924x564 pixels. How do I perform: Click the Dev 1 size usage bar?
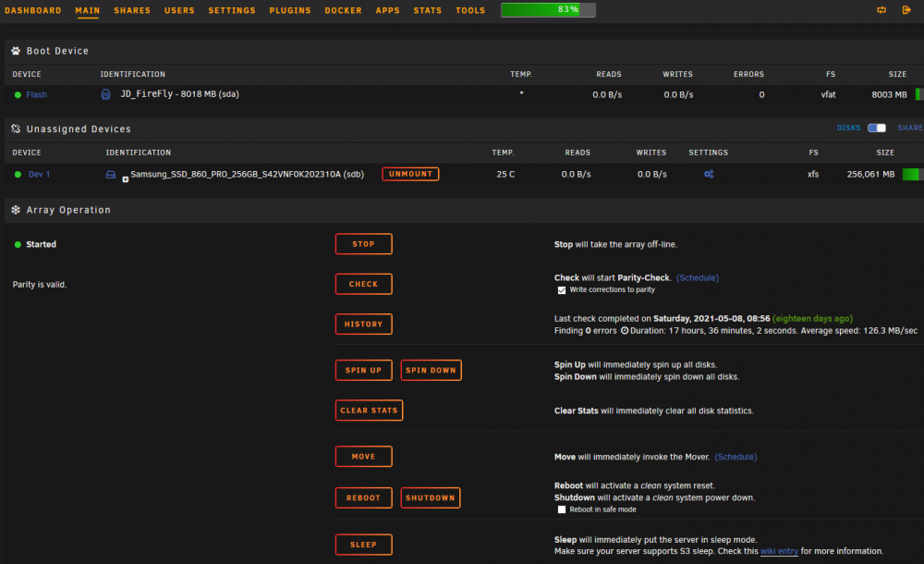click(913, 174)
